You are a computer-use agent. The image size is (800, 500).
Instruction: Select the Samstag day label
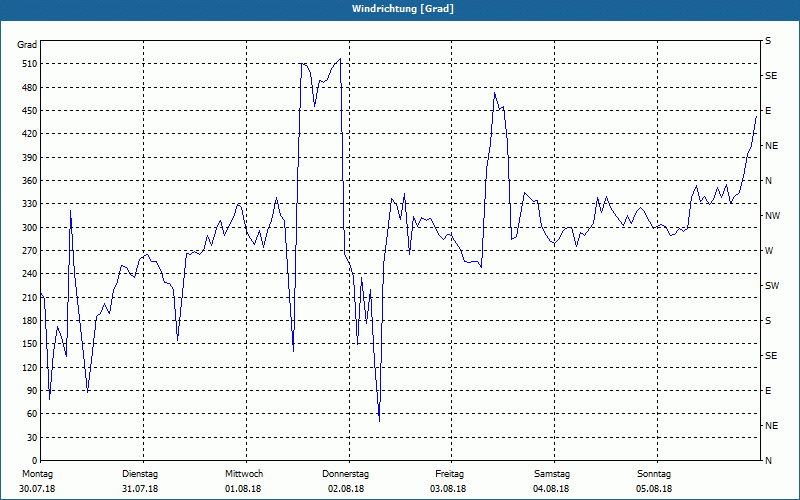pyautogui.click(x=552, y=474)
